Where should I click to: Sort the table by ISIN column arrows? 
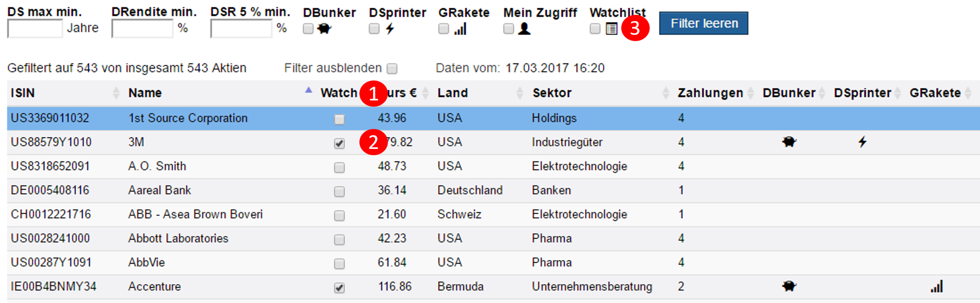pos(116,93)
